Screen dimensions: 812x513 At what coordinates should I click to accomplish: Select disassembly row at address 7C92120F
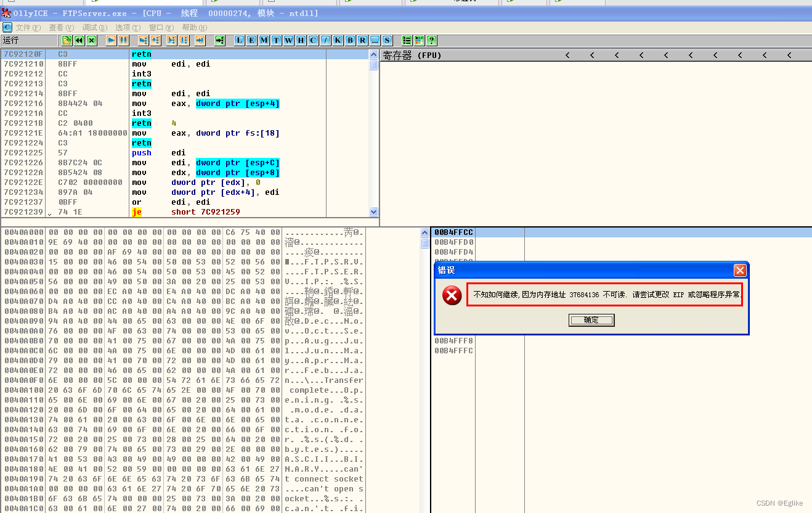pos(184,54)
